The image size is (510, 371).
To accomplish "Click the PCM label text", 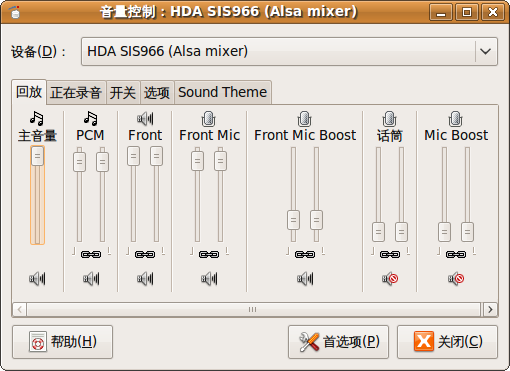I will pos(90,135).
